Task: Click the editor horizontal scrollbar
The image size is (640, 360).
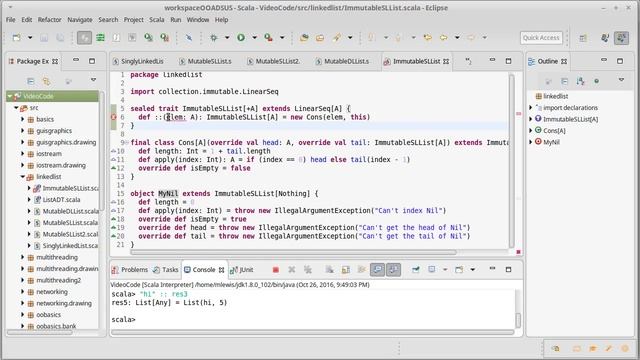Action: [x=294, y=252]
